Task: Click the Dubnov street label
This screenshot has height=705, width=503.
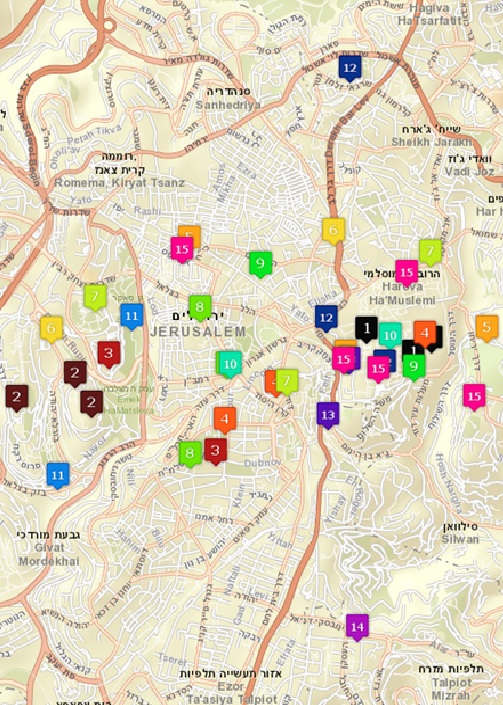Action: [x=263, y=463]
